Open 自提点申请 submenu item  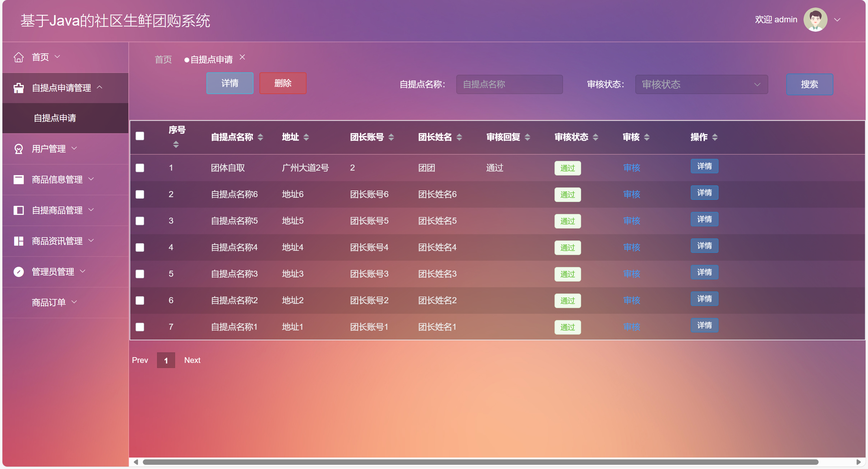pos(55,118)
